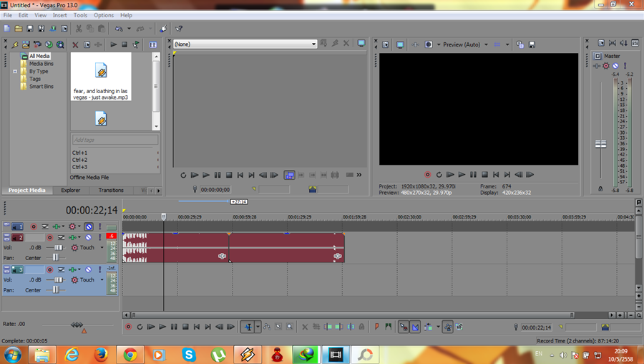This screenshot has width=644, height=364.
Task: Open Master FX gear in the mixer
Action: [606, 66]
